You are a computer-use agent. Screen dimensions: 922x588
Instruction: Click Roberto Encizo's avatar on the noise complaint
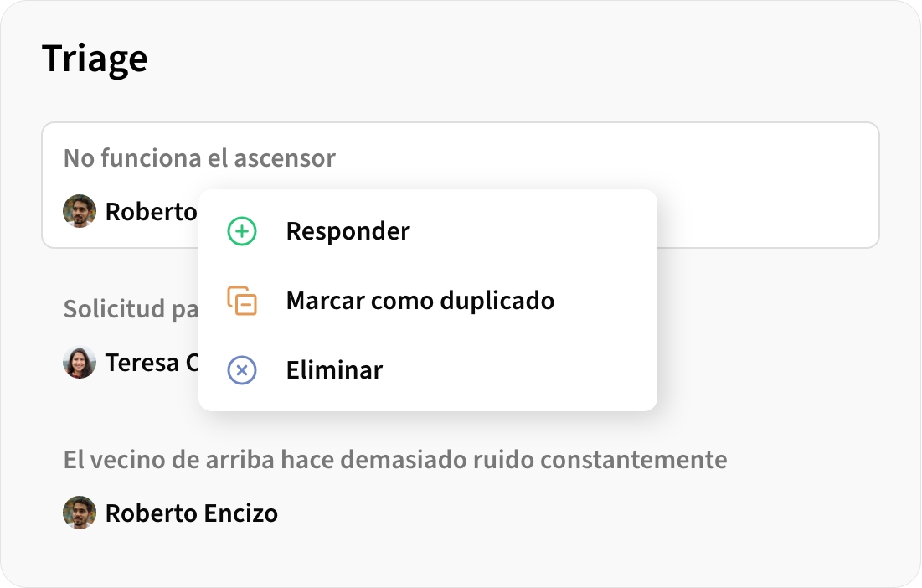(80, 513)
